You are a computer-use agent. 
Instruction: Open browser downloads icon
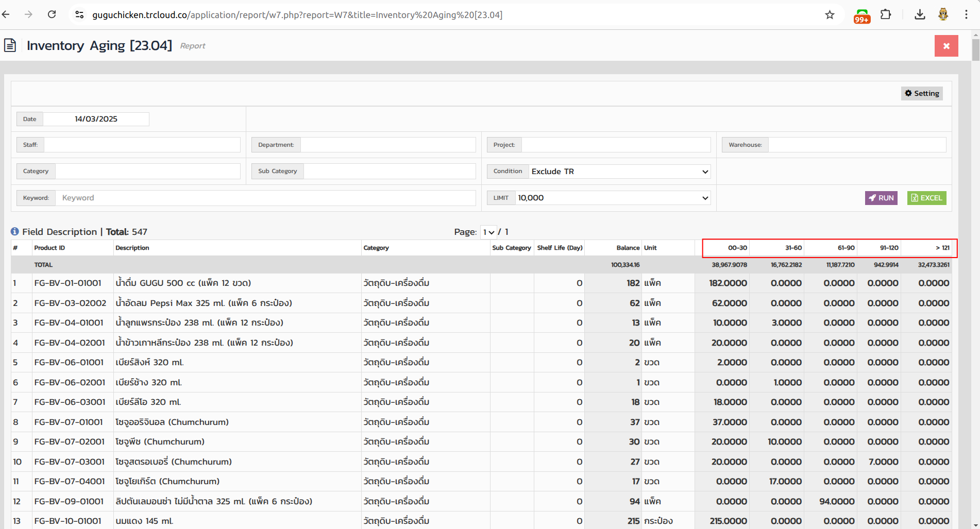[920, 14]
